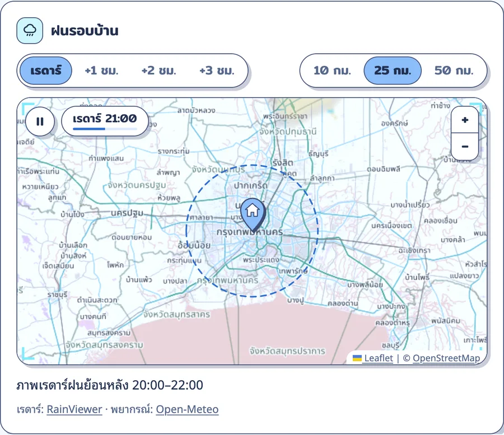Click the อ้อมน้อย map label
The image size is (504, 435).
tap(194, 245)
